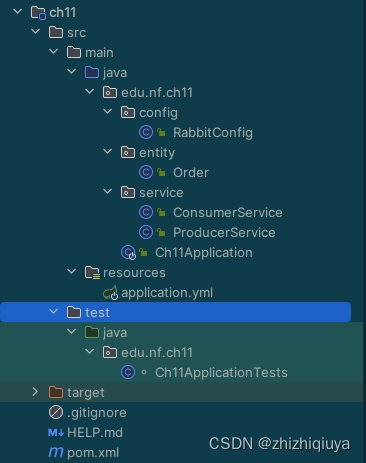The width and height of the screenshot is (366, 463).
Task: Collapse the service package
Action: pyautogui.click(x=107, y=192)
